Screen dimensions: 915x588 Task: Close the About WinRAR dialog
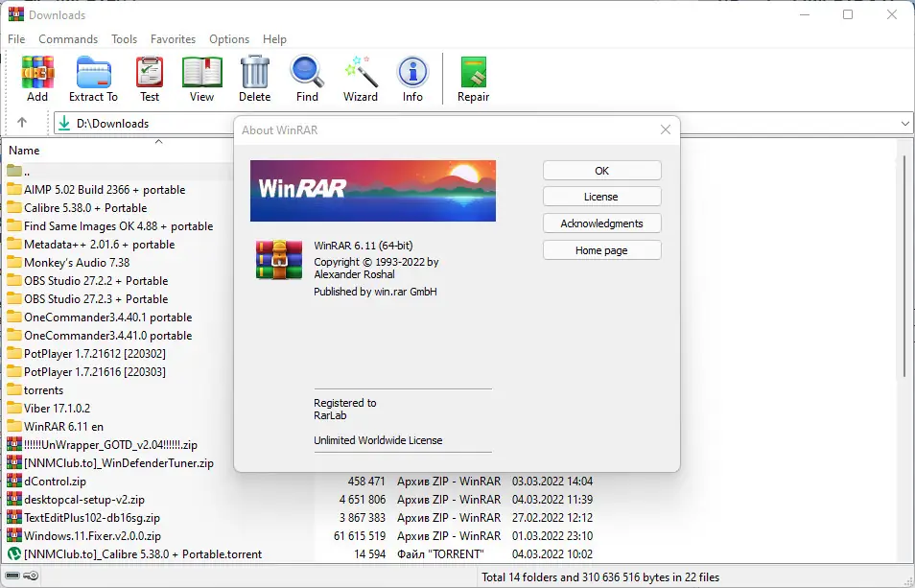tap(666, 129)
